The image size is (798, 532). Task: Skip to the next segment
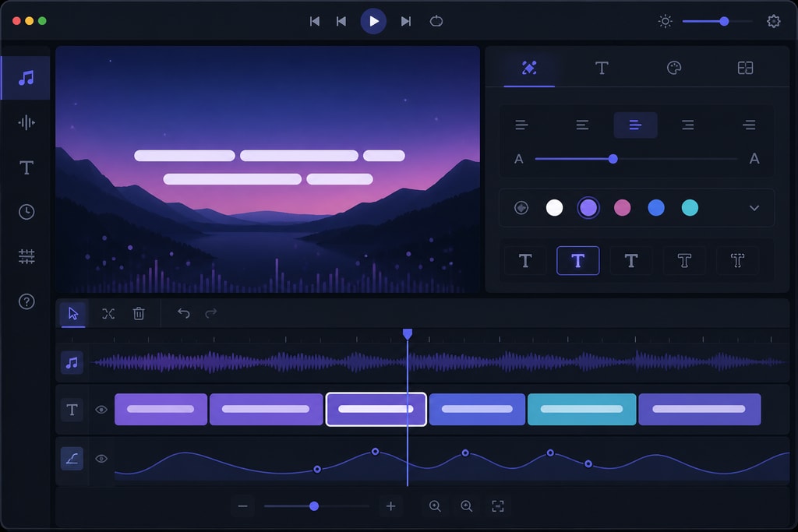pos(405,21)
